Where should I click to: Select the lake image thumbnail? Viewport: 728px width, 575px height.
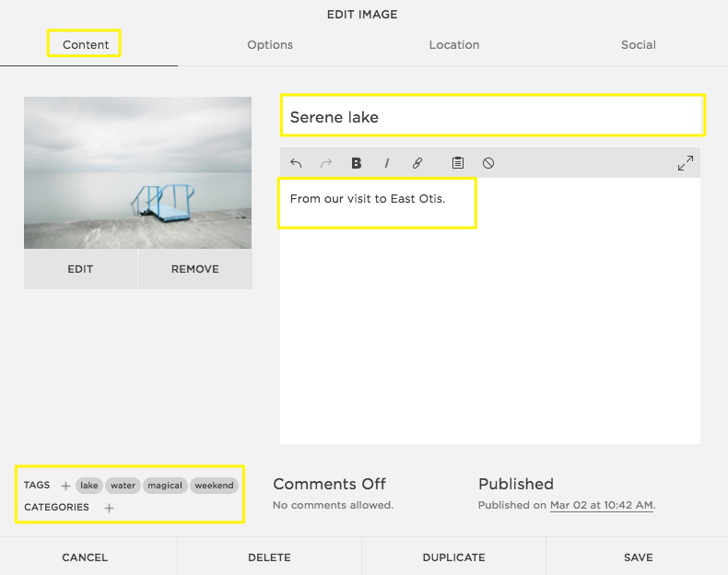(x=137, y=172)
